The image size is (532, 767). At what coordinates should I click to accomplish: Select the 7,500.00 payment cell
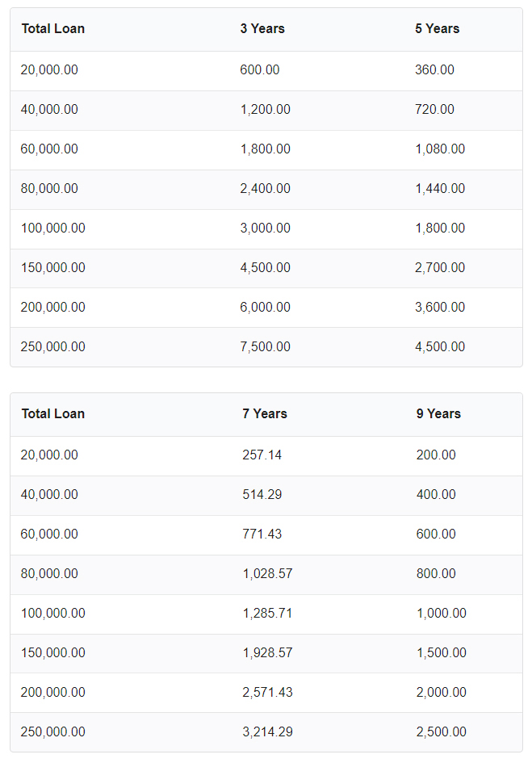click(265, 346)
